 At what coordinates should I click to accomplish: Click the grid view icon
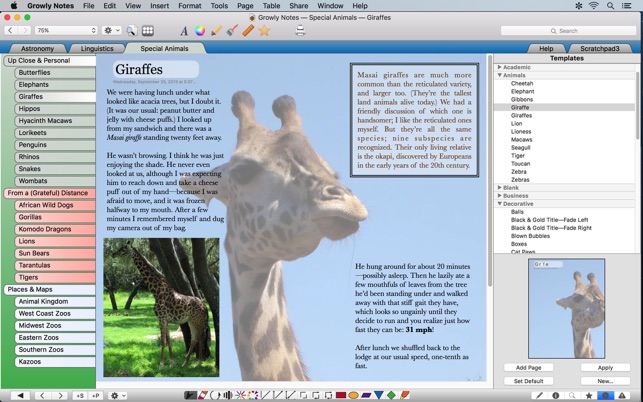[148, 31]
